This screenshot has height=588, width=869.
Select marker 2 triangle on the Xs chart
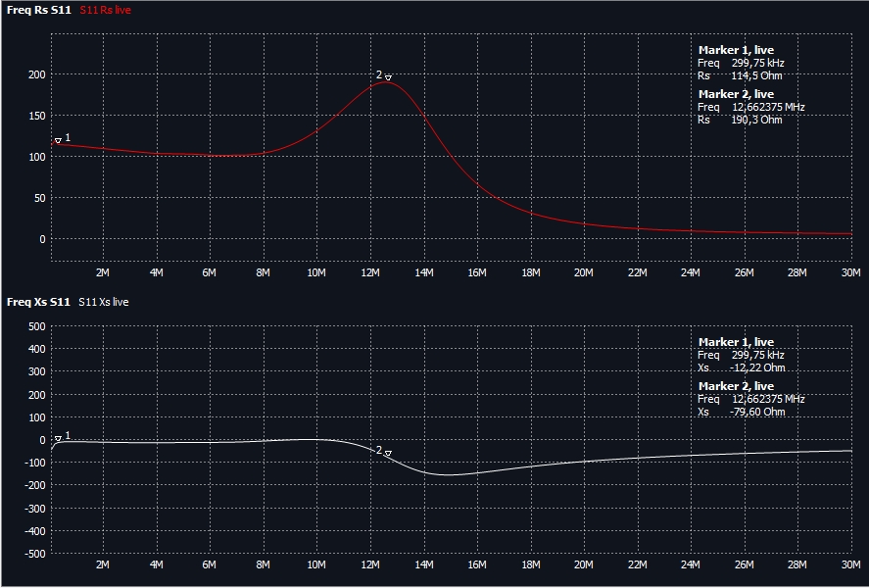tap(388, 453)
